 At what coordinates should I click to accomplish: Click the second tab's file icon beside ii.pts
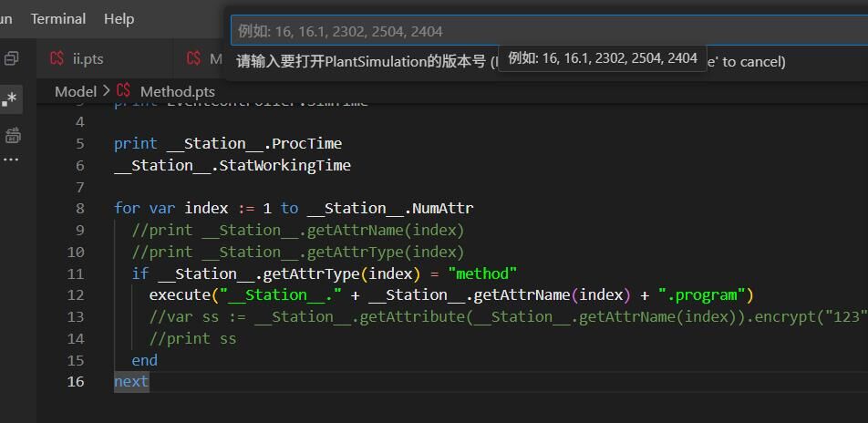click(x=193, y=58)
